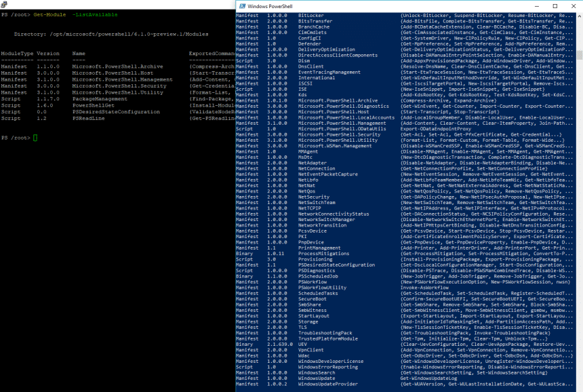Viewport: 583px width, 392px height.
Task: Click the green cursor at left terminal prompt
Action: click(x=35, y=138)
